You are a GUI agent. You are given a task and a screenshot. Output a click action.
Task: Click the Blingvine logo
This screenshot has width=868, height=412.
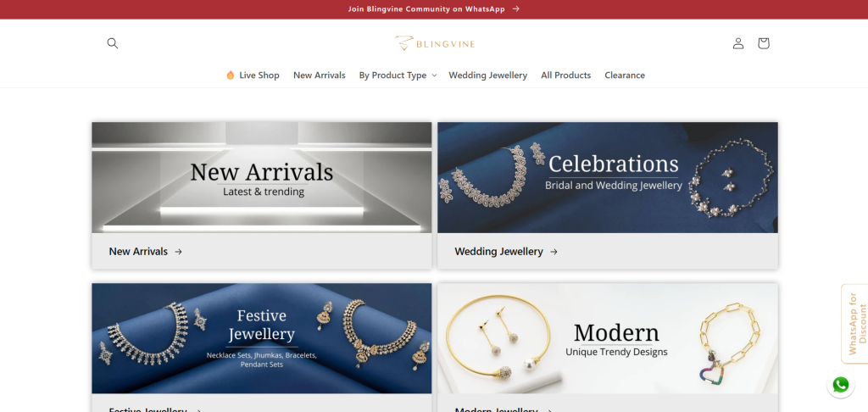(435, 43)
